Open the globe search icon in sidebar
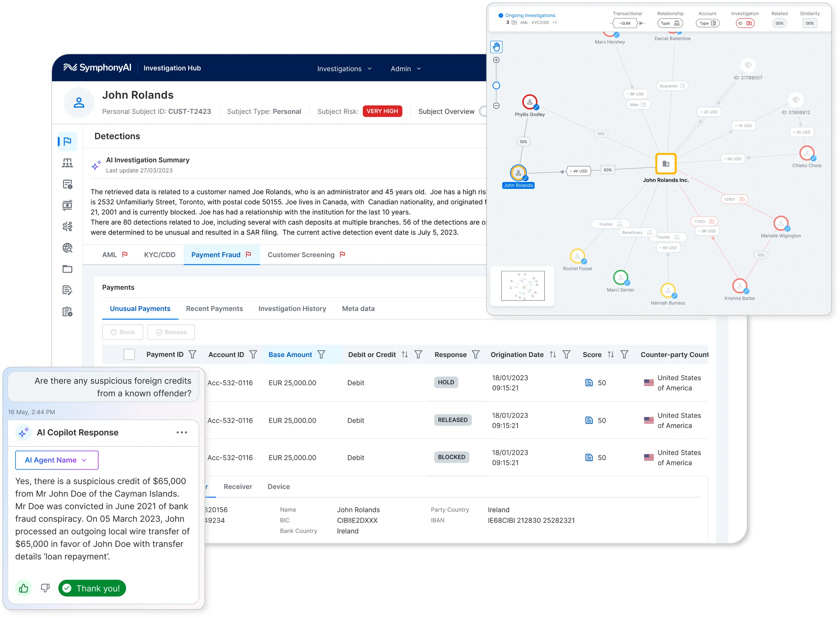 (68, 248)
